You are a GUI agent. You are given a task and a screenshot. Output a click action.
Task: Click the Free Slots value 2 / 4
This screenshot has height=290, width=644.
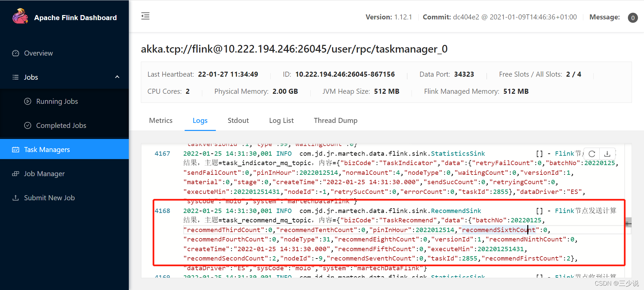tap(574, 74)
